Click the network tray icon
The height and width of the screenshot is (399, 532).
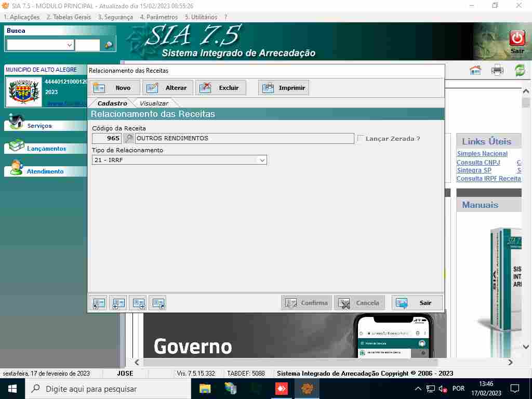pyautogui.click(x=430, y=389)
